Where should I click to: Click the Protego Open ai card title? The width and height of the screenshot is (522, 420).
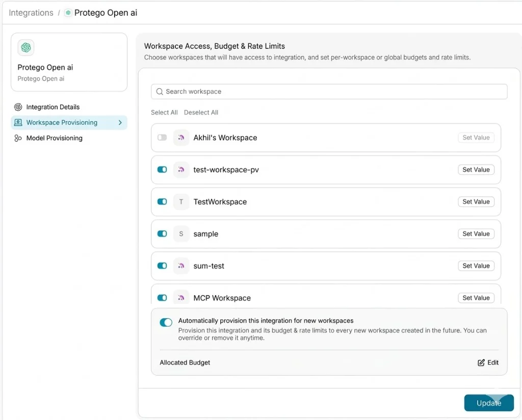pyautogui.click(x=45, y=67)
